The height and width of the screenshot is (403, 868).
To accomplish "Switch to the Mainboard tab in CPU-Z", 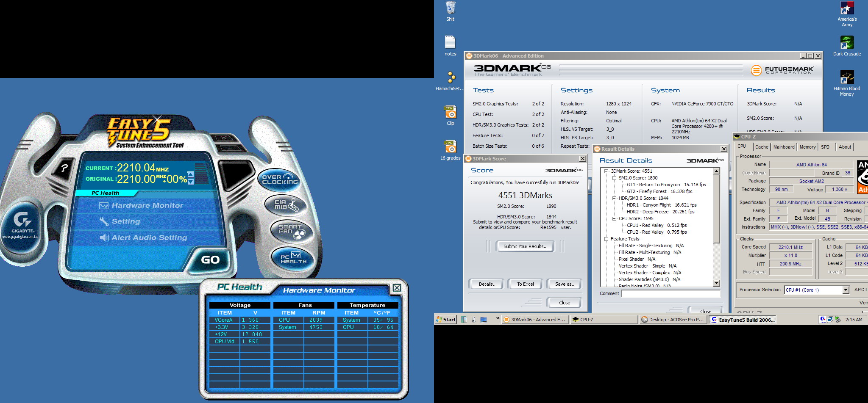I will click(784, 147).
